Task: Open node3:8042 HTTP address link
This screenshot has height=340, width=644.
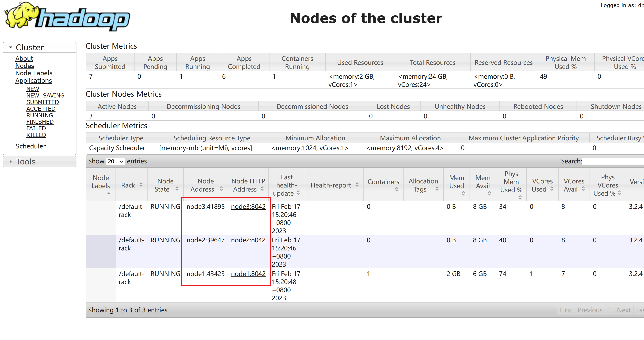Action: tap(248, 207)
